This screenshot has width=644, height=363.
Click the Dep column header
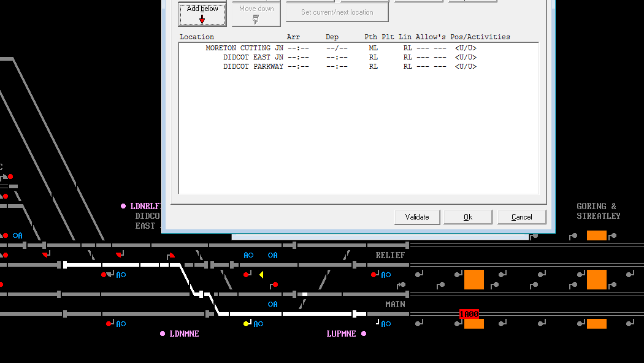click(x=332, y=37)
